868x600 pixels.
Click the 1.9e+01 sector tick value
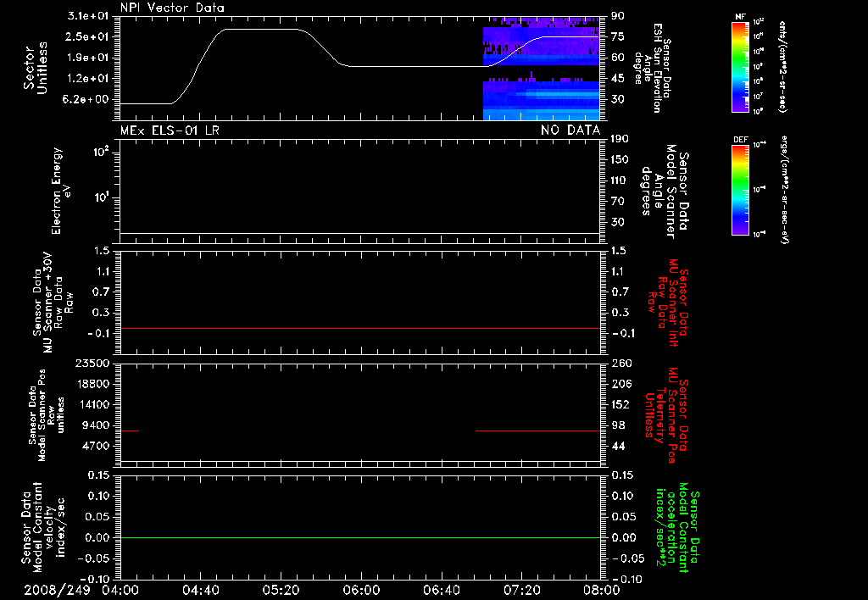pyautogui.click(x=87, y=58)
